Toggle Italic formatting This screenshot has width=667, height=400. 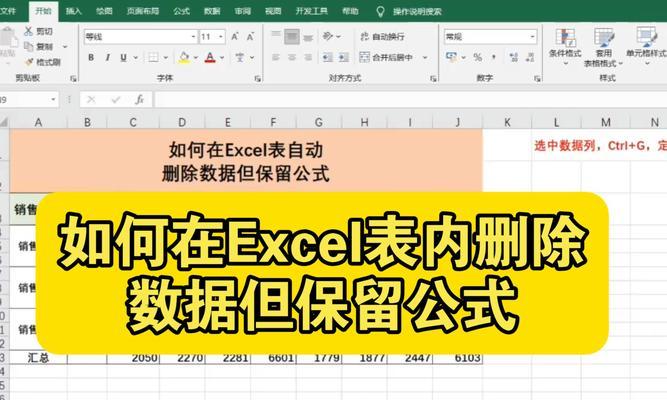[x=107, y=57]
